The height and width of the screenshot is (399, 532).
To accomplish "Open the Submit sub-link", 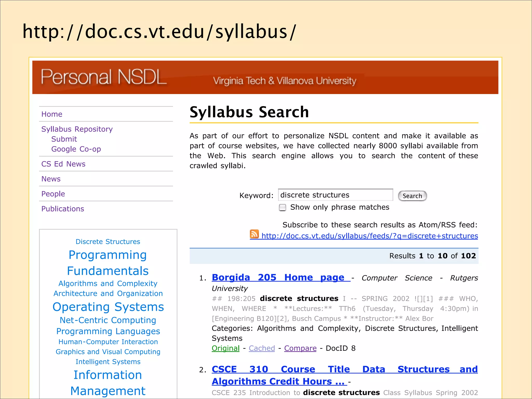I will [x=64, y=139].
